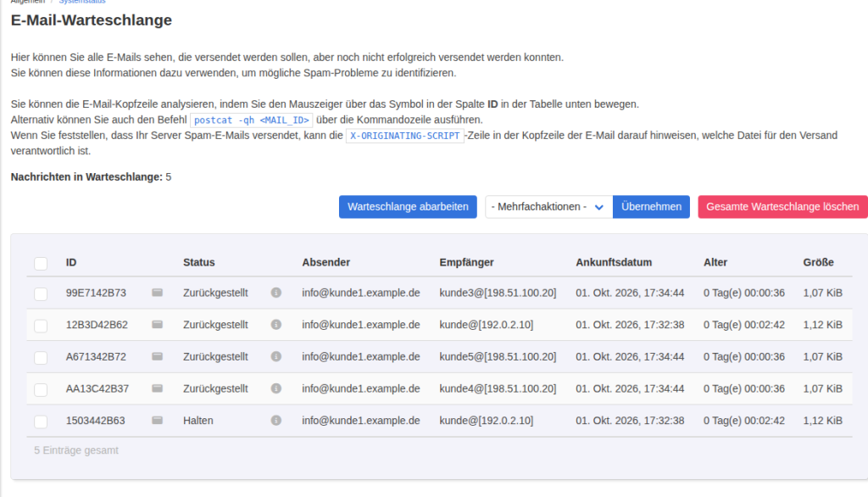Check the box for mail 12B3D42B62

pos(41,326)
